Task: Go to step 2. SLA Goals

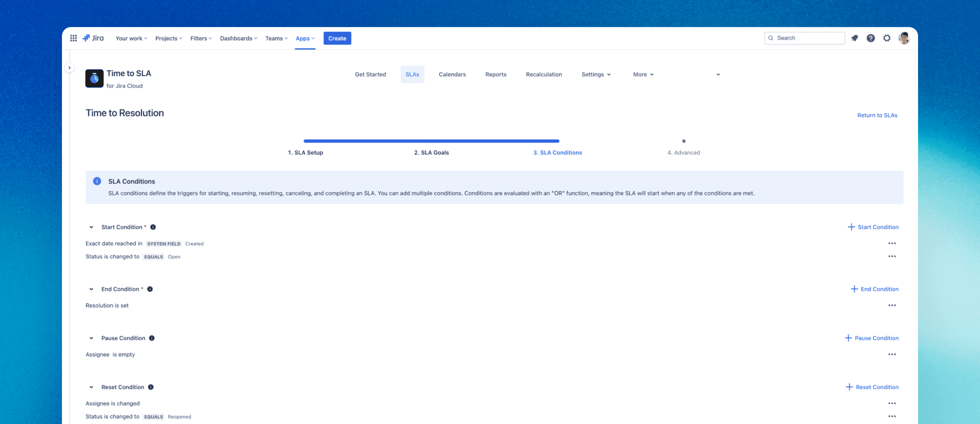Action: (431, 152)
